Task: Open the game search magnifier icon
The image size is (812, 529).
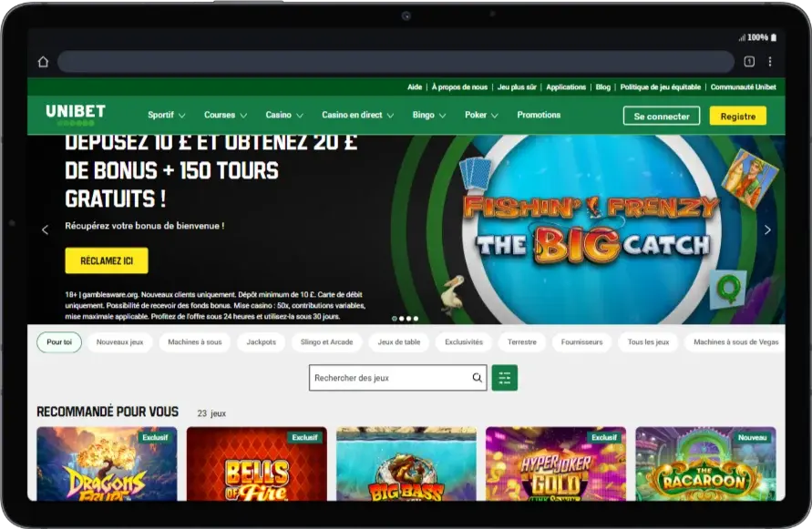Action: (x=476, y=377)
